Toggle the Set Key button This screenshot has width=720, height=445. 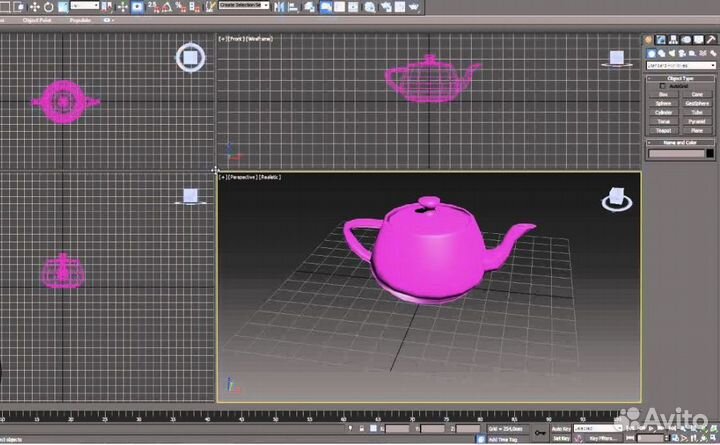tap(561, 439)
